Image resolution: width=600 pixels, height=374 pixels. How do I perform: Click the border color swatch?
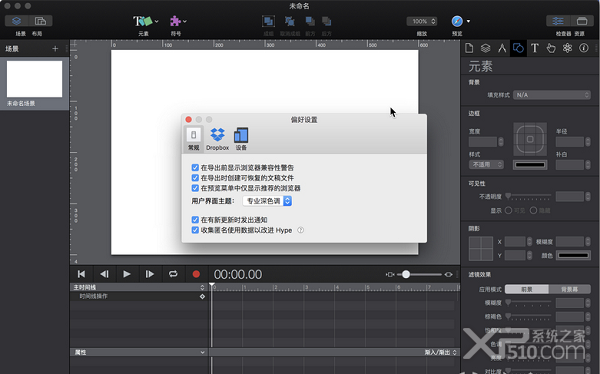pyautogui.click(x=530, y=165)
